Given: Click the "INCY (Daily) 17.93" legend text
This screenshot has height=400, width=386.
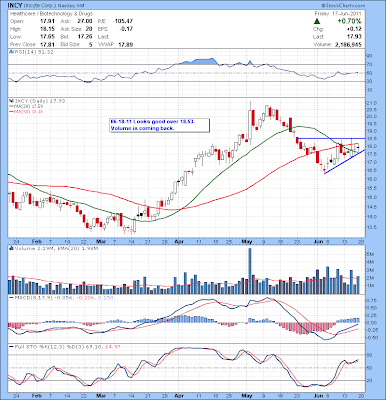Looking at the screenshot, I should click(39, 101).
